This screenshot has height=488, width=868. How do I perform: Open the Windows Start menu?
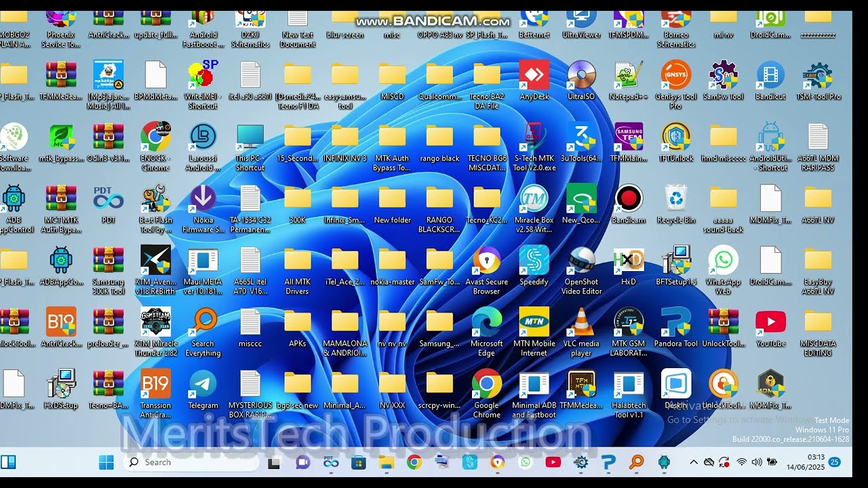[106, 462]
